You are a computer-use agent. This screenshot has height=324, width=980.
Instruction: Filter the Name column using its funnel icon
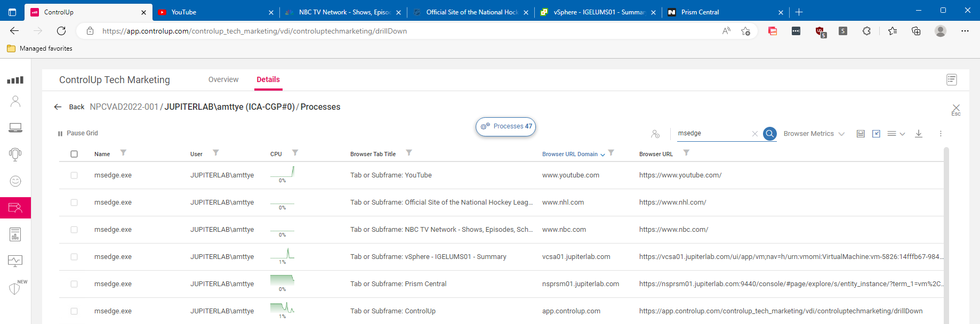(123, 153)
